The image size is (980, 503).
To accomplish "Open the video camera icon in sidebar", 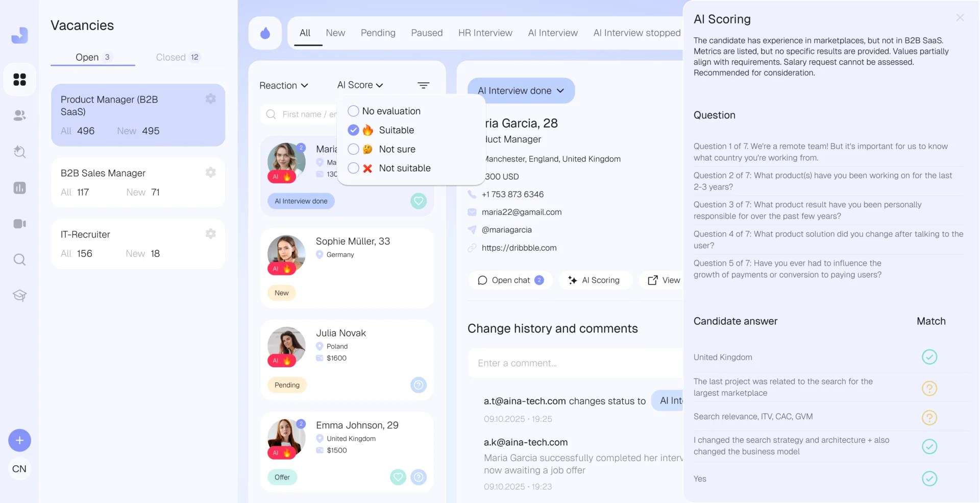I will [19, 224].
